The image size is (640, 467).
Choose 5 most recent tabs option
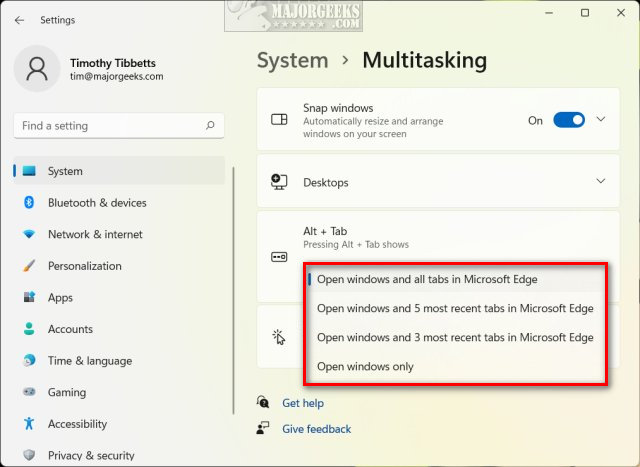[x=455, y=308]
